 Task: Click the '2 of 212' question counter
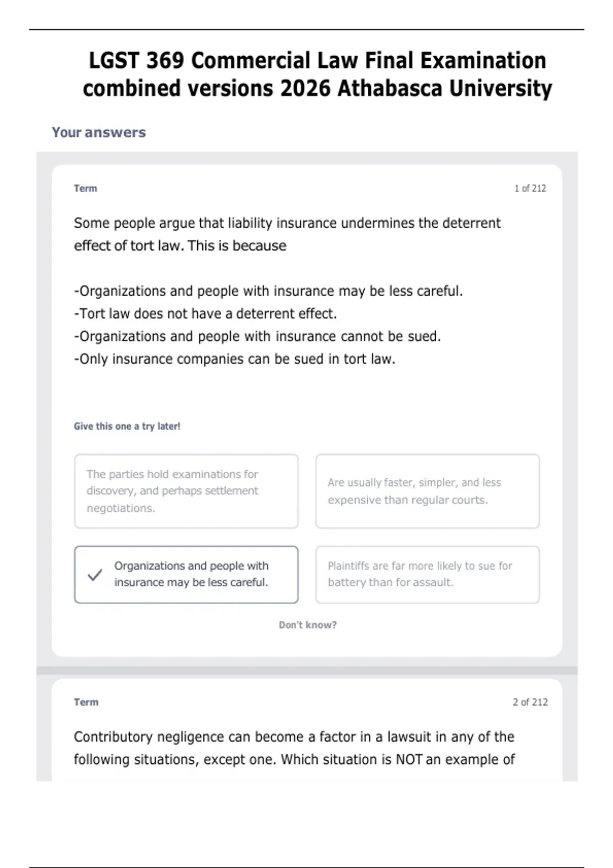530,702
